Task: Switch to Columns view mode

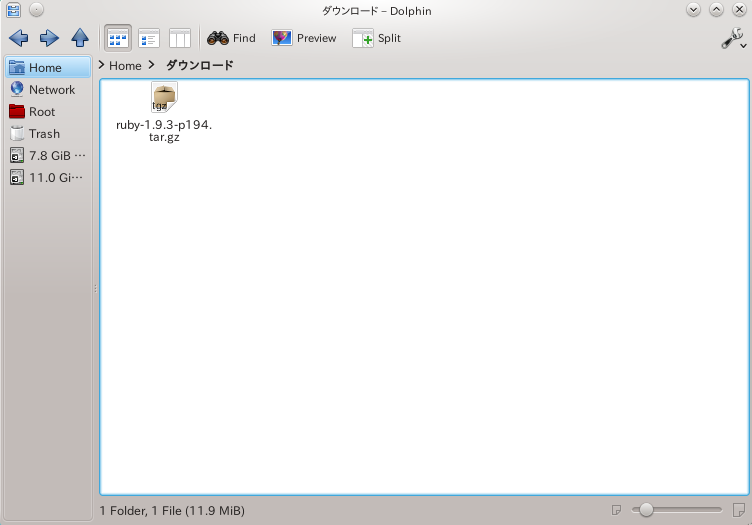Action: pyautogui.click(x=180, y=38)
